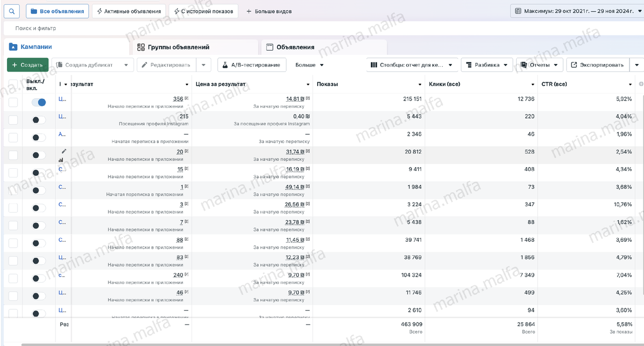The height and width of the screenshot is (346, 644).
Task: Click Создать дубликат with the copy icon
Action: tap(92, 65)
